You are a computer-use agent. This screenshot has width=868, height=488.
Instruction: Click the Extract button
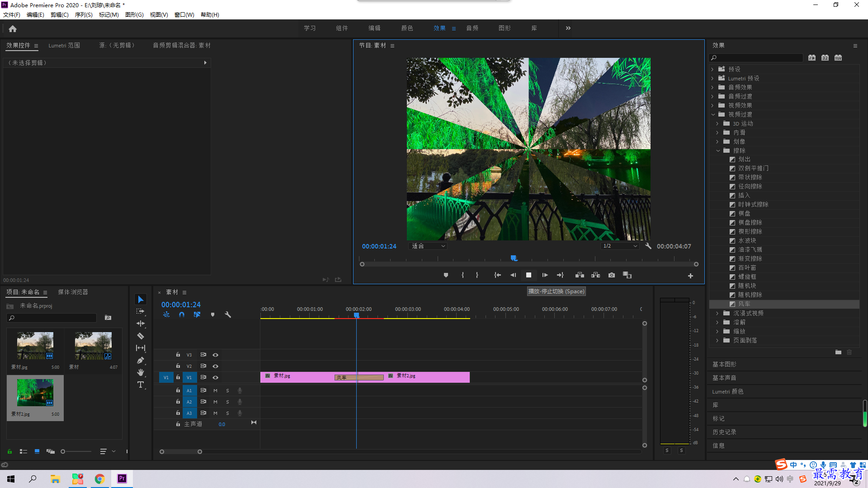click(595, 275)
